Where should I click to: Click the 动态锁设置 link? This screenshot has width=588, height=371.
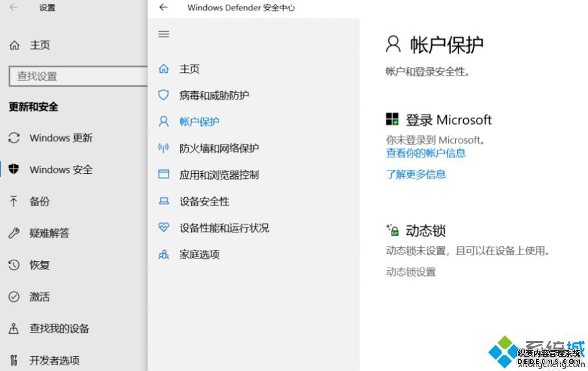411,271
